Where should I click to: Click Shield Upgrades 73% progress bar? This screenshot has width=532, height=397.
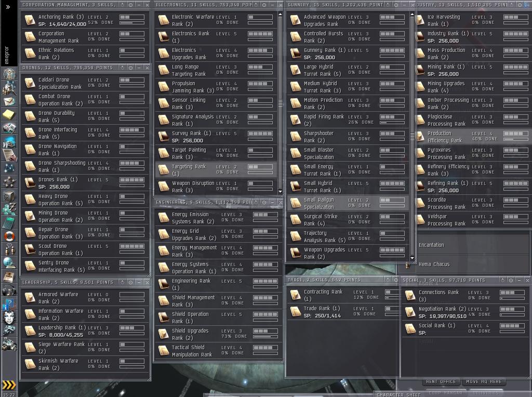tap(265, 337)
